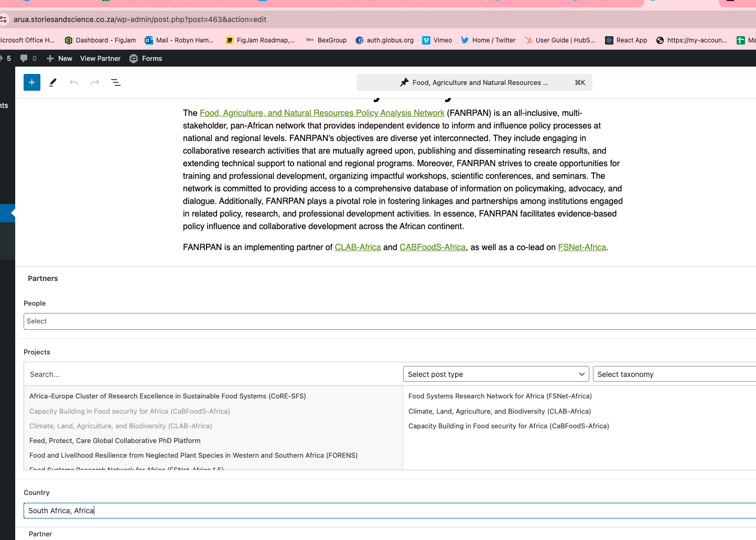Screen dimensions: 756x540
Task: Select the Tools pencil icon
Action: (53, 82)
